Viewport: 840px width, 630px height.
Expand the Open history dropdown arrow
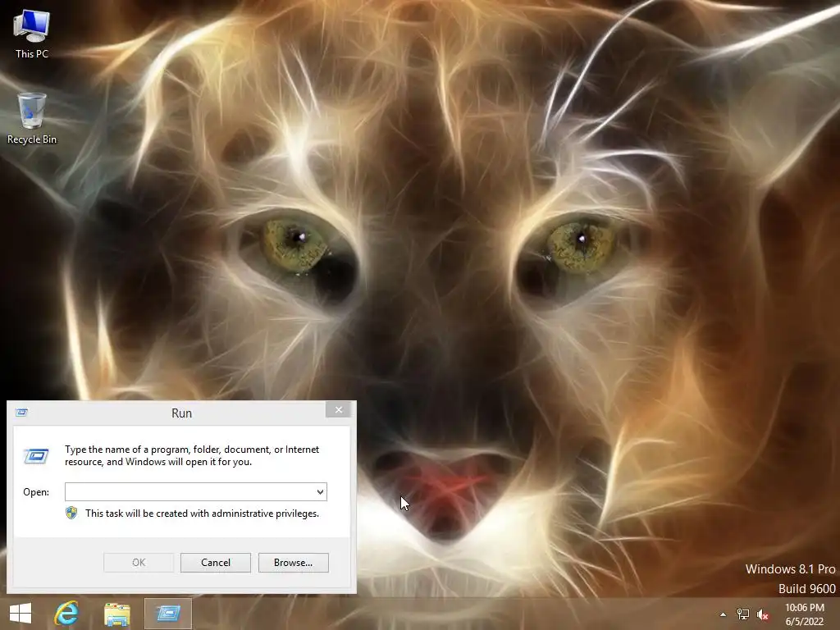(320, 492)
